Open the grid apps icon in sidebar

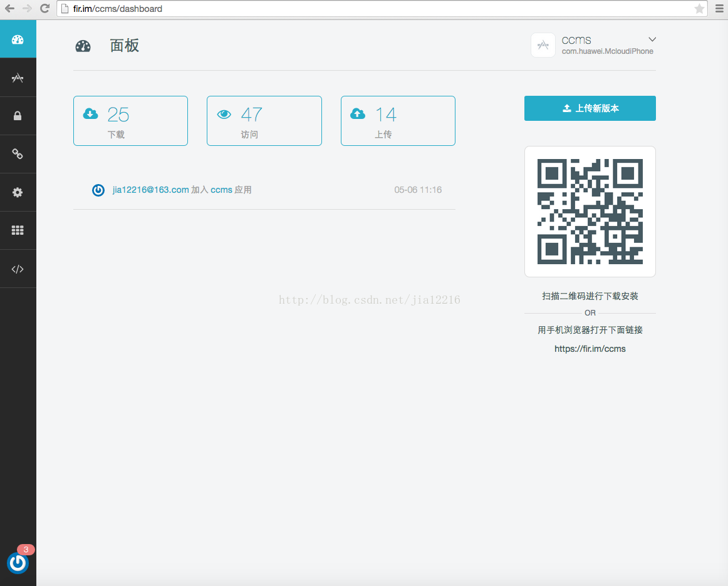coord(18,230)
